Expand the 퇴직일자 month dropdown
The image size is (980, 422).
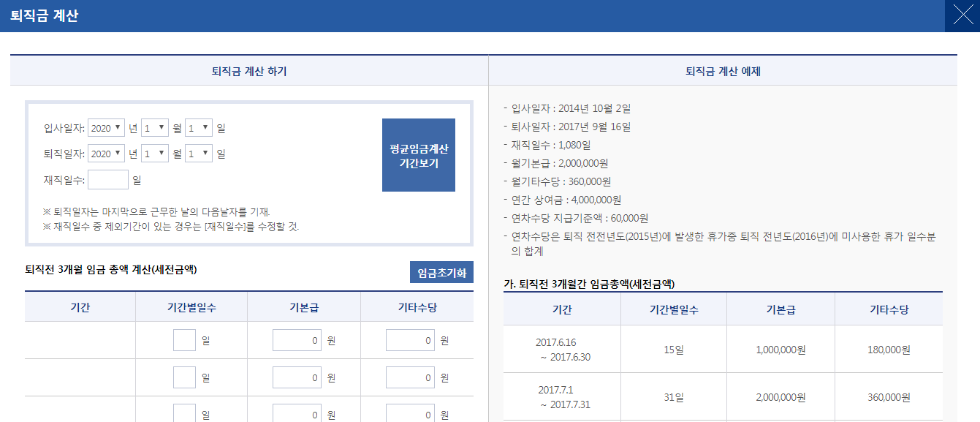[x=154, y=154]
